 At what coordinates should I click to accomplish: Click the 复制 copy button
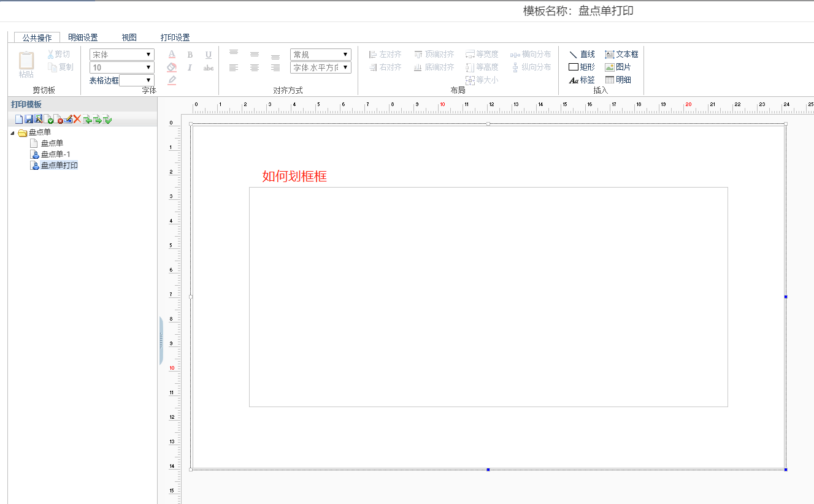coord(60,67)
